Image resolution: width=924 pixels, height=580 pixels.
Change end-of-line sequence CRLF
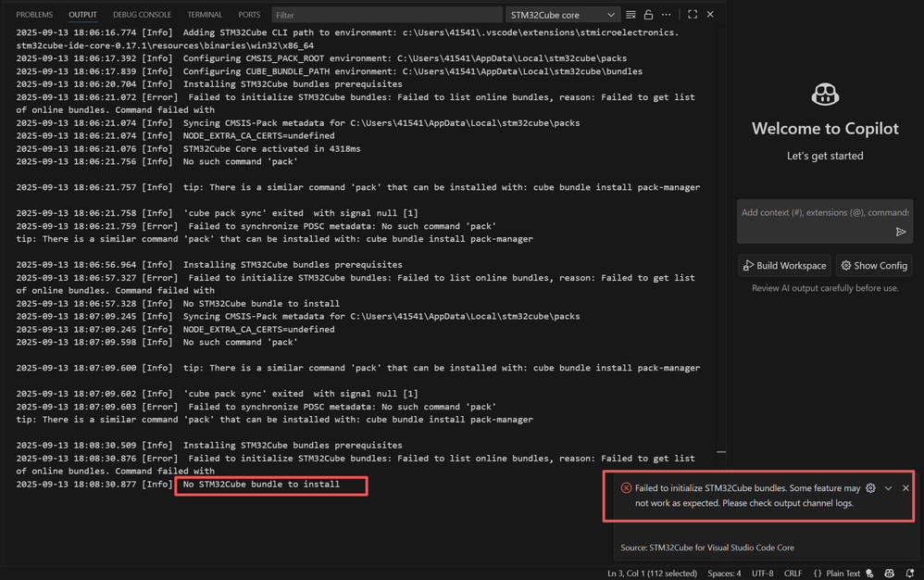(793, 574)
